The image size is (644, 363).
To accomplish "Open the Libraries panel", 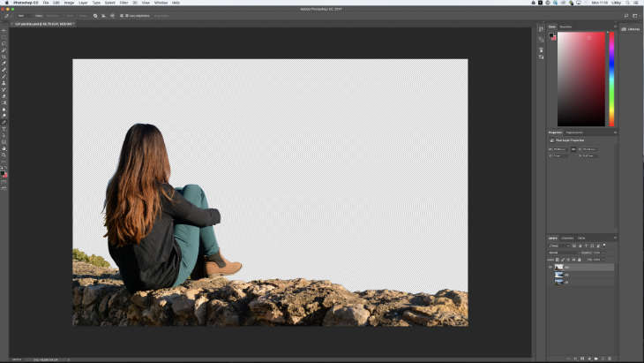I will coord(630,29).
